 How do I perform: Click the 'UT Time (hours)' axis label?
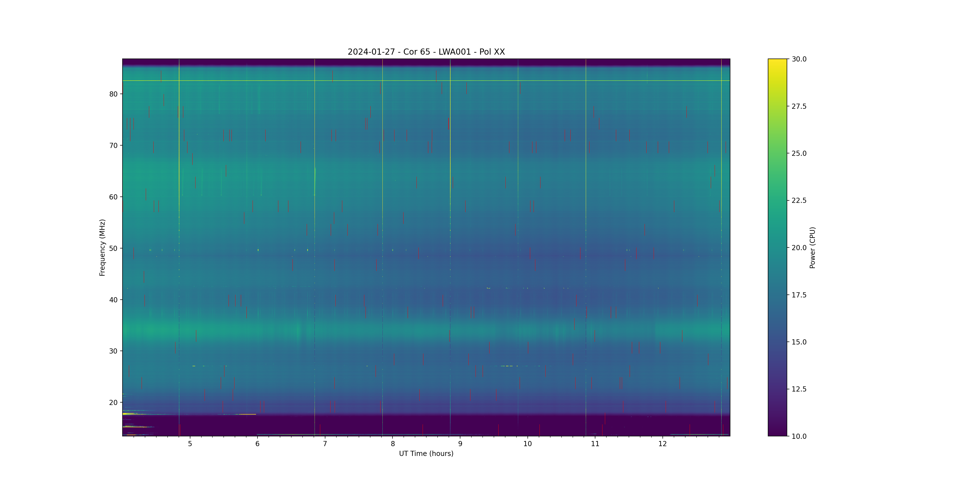pyautogui.click(x=426, y=453)
